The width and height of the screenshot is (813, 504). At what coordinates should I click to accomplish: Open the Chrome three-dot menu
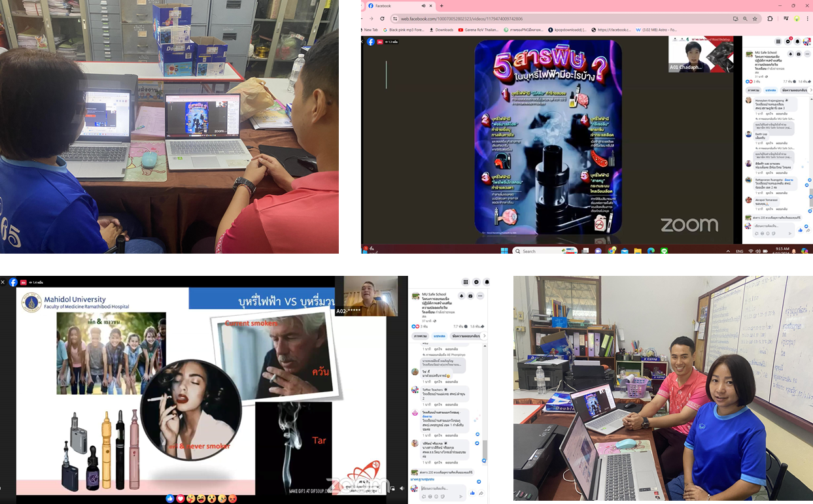pyautogui.click(x=808, y=19)
